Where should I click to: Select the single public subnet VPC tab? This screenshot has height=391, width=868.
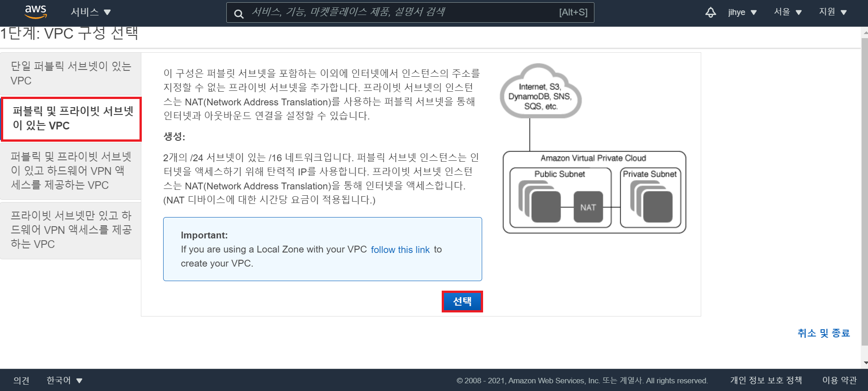(71, 74)
